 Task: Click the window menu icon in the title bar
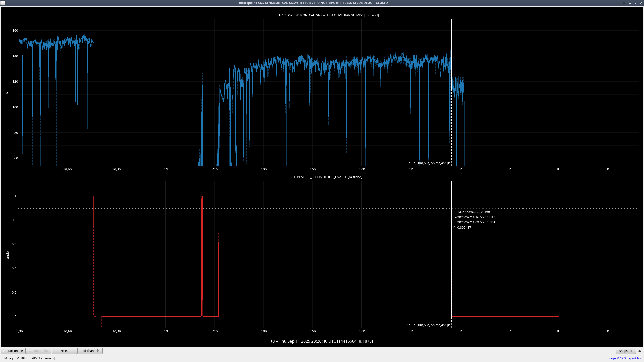click(3, 3)
